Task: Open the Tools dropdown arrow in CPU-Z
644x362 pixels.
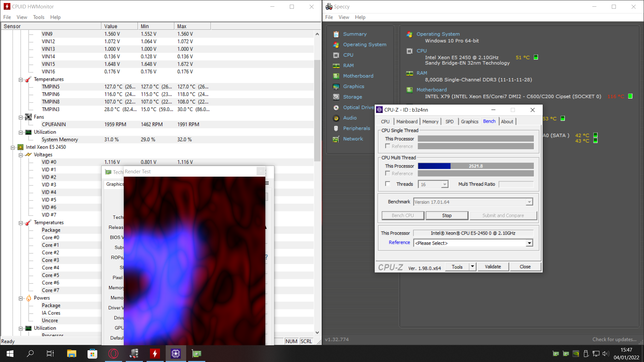Action: pos(472,267)
